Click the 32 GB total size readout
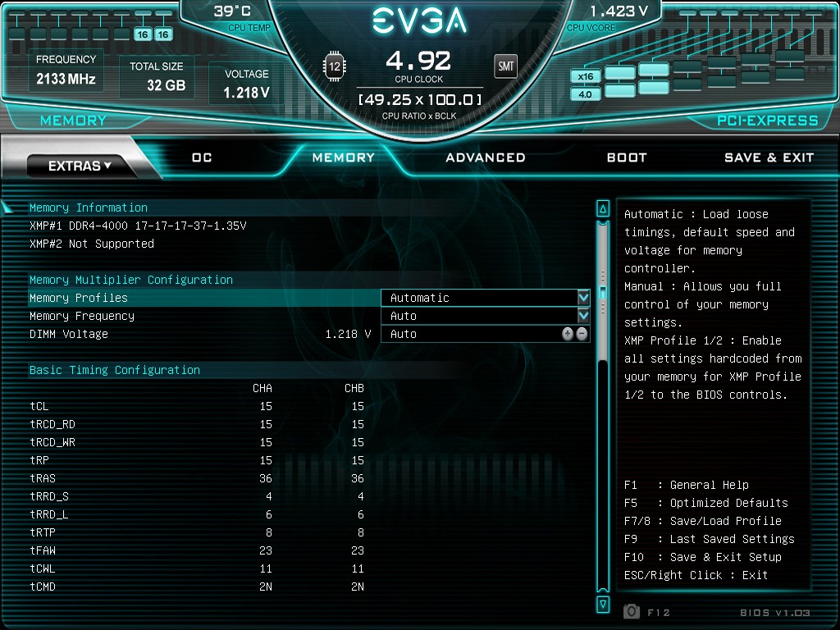Image resolution: width=840 pixels, height=630 pixels. point(166,85)
